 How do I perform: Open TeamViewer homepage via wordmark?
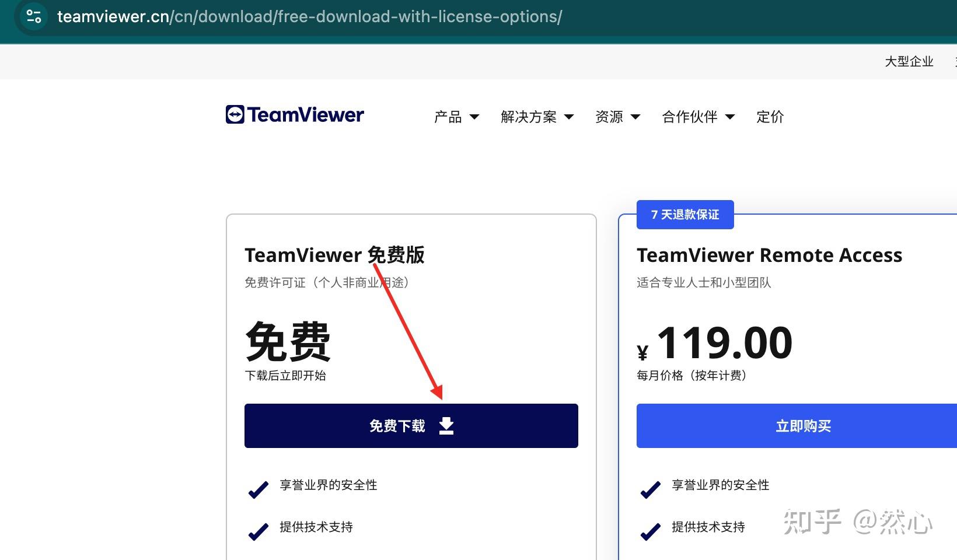pyautogui.click(x=306, y=114)
